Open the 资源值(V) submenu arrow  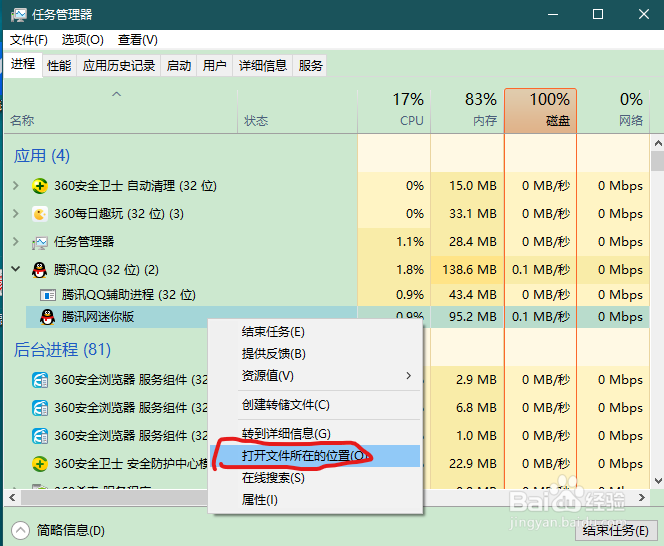pyautogui.click(x=408, y=376)
